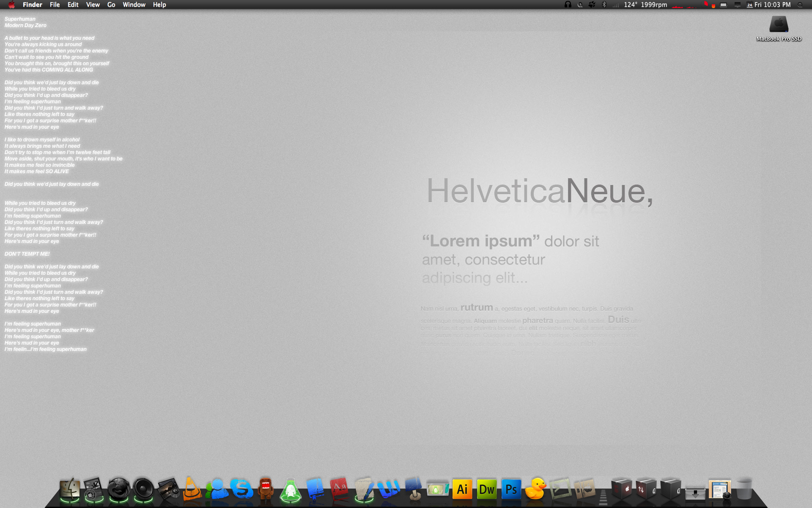Open Adobe Illustrator in the dock
Screen dimensions: 812x508
[x=462, y=490]
